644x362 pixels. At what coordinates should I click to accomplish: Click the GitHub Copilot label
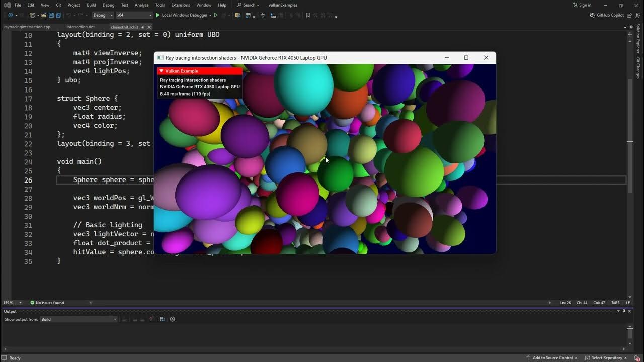coord(610,15)
